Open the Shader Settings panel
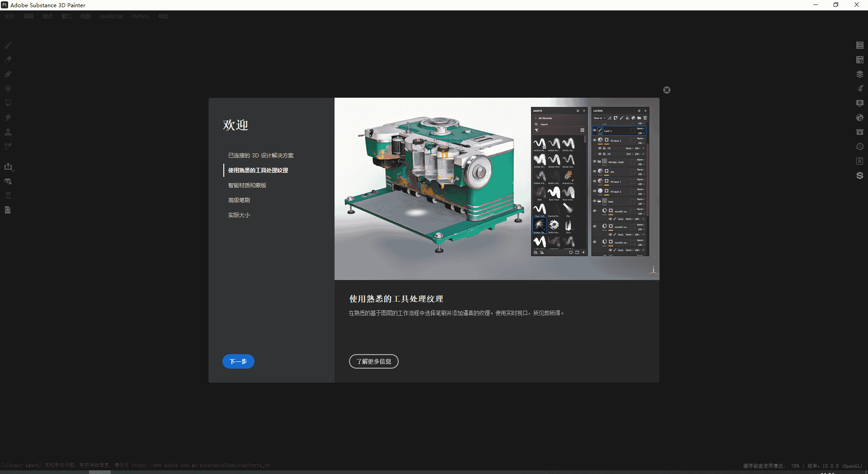The height and width of the screenshot is (474, 868). tap(859, 117)
